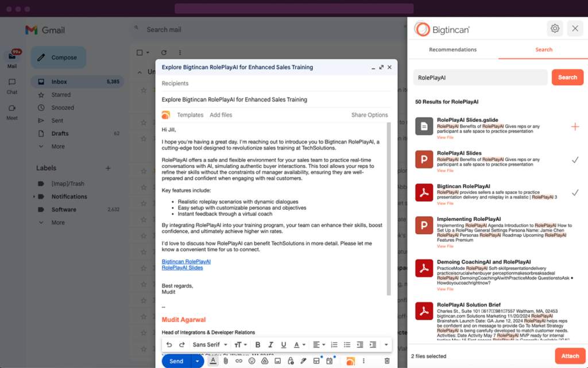This screenshot has height=368, width=588.
Task: Discard the draft with trash icon
Action: pos(387,361)
